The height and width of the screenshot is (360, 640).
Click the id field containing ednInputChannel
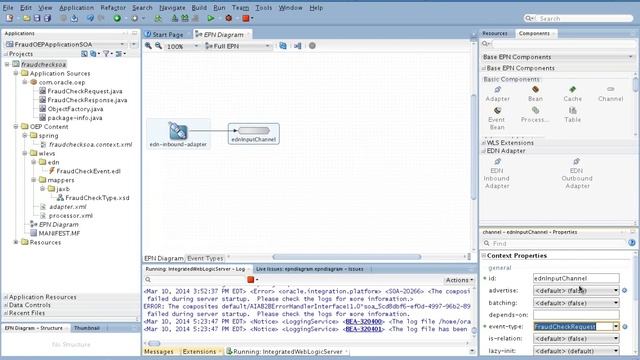point(576,278)
